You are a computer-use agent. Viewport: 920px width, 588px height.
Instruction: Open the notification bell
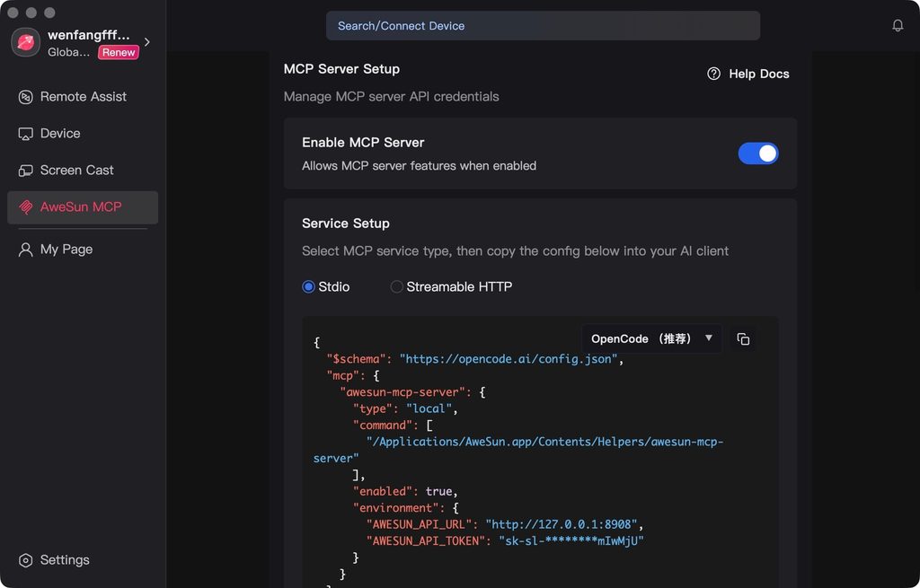(898, 25)
